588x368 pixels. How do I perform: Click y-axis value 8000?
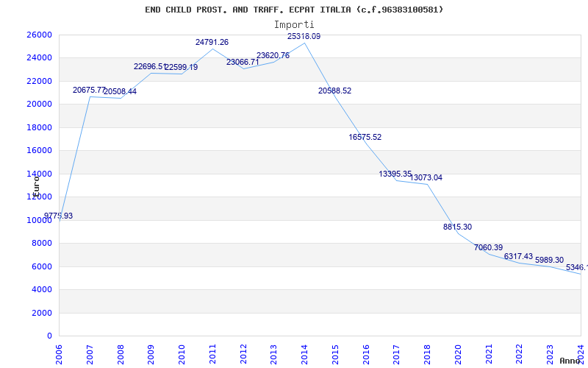coord(41,244)
